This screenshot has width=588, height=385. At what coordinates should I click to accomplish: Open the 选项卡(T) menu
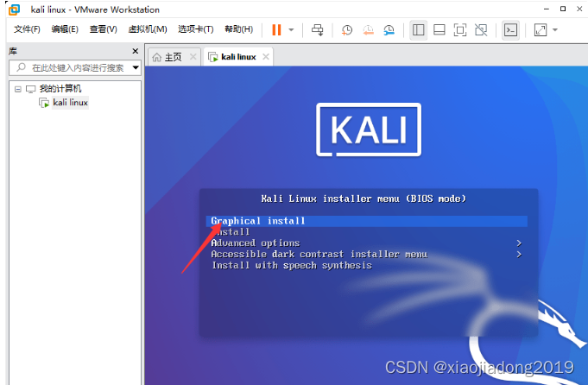pyautogui.click(x=196, y=29)
